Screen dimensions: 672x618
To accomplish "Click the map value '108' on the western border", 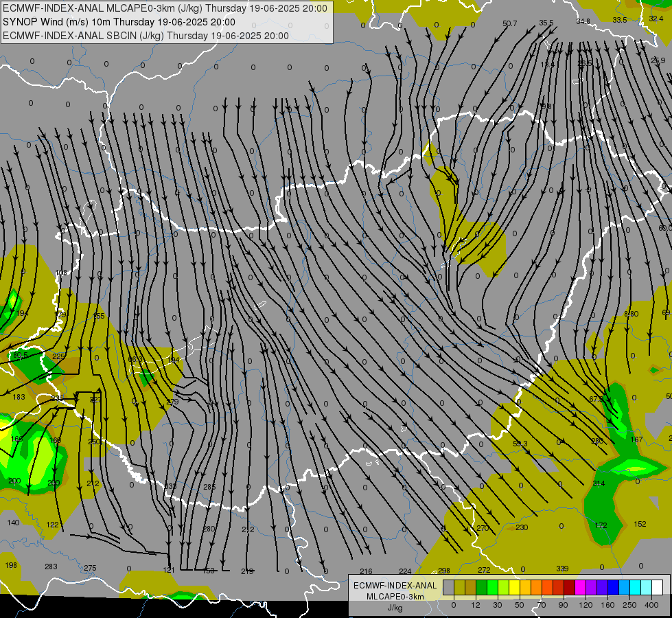I will coord(61,273).
